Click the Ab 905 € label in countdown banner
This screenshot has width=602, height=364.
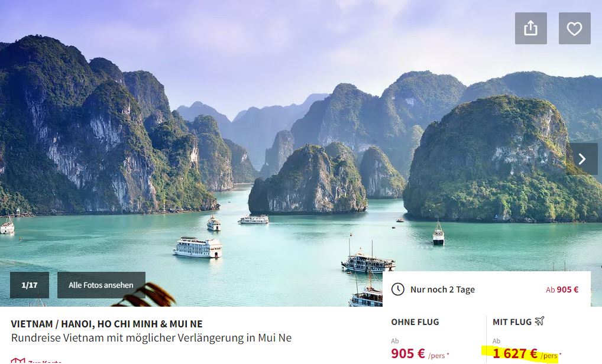tap(562, 290)
